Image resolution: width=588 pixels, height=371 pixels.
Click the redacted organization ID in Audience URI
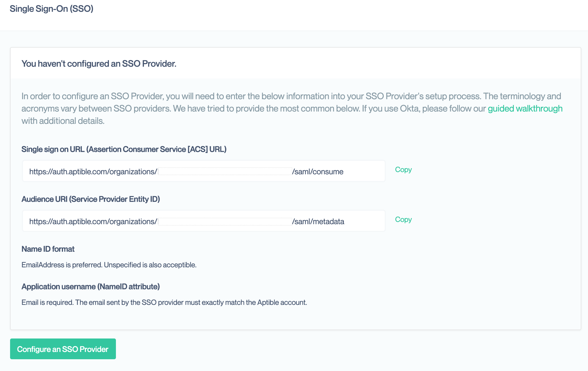pos(225,221)
